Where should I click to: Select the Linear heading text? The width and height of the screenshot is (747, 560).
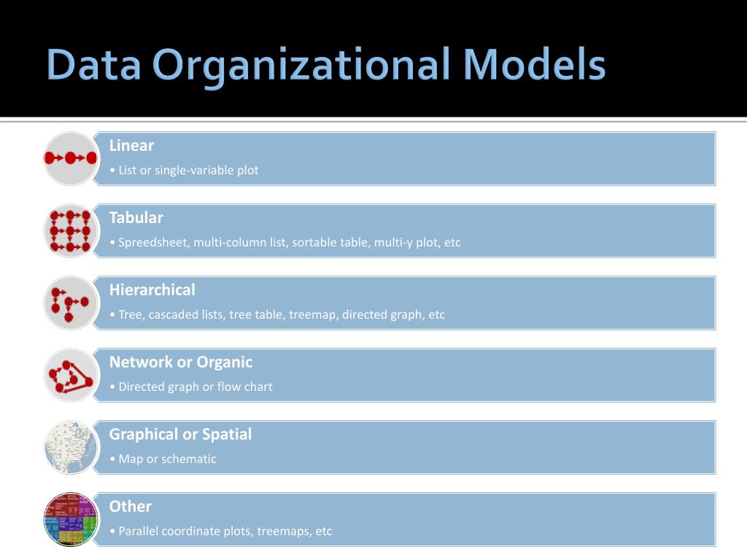click(131, 145)
